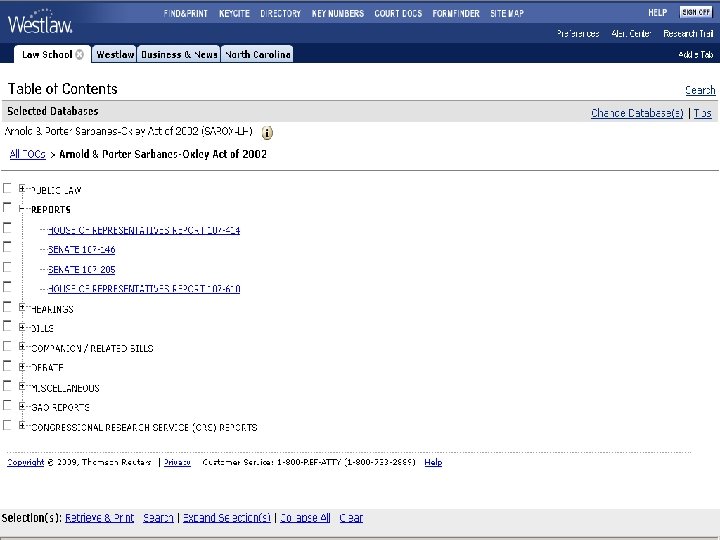Check the House Report 107-610 checkbox
Screen dimensions: 720x540
coord(7,287)
